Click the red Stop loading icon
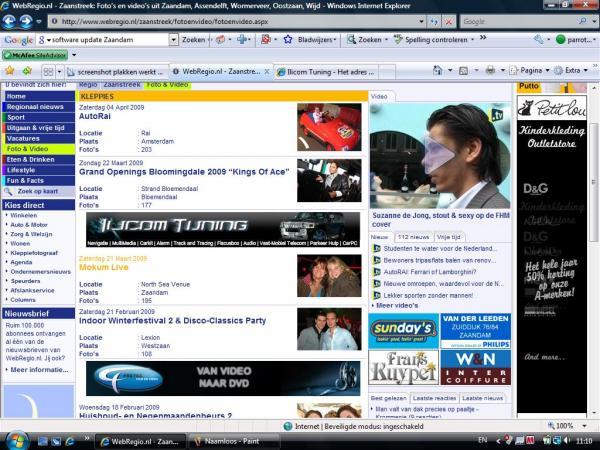 (x=448, y=22)
